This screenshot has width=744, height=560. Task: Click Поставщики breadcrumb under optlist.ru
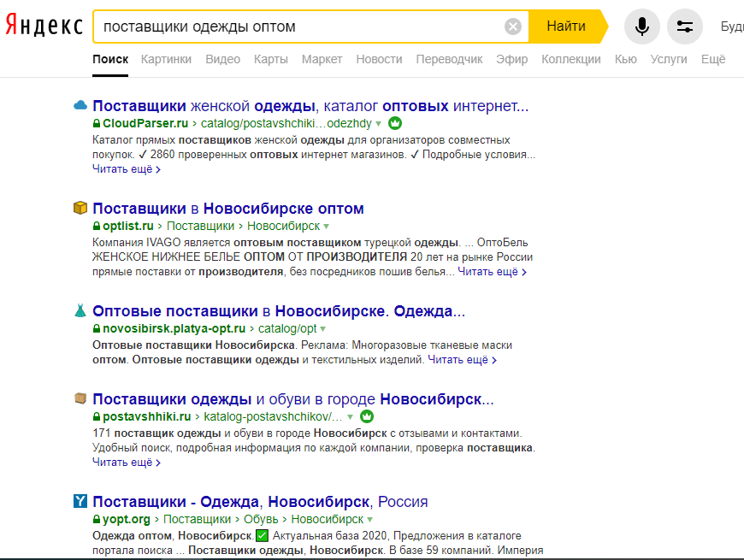[200, 226]
